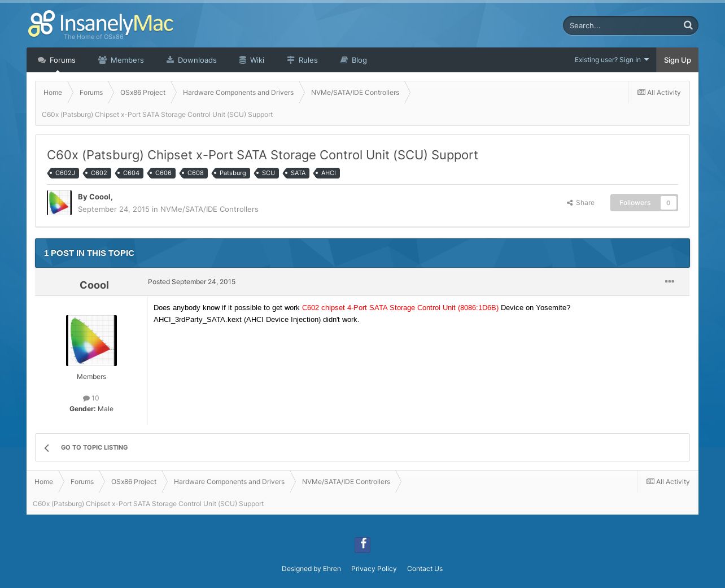
Task: Select the AHCI tag
Action: click(326, 173)
